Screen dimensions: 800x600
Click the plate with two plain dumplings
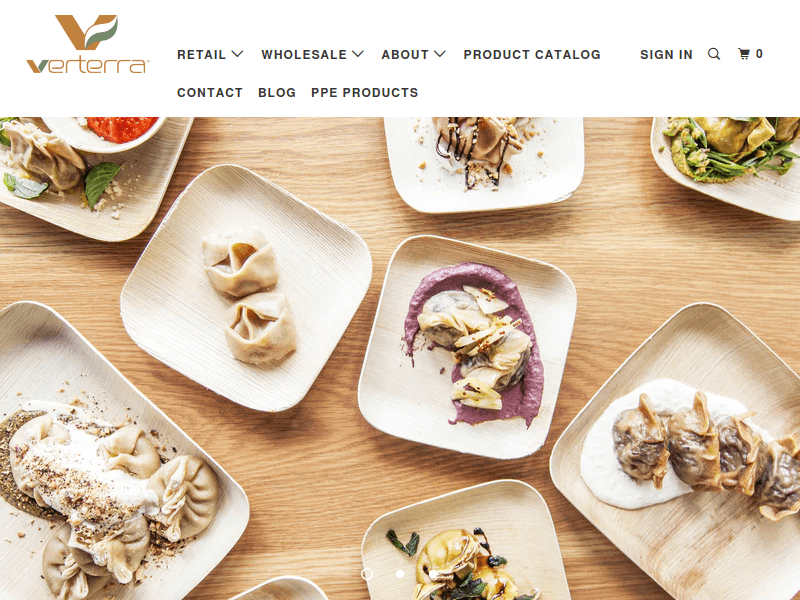(x=247, y=288)
